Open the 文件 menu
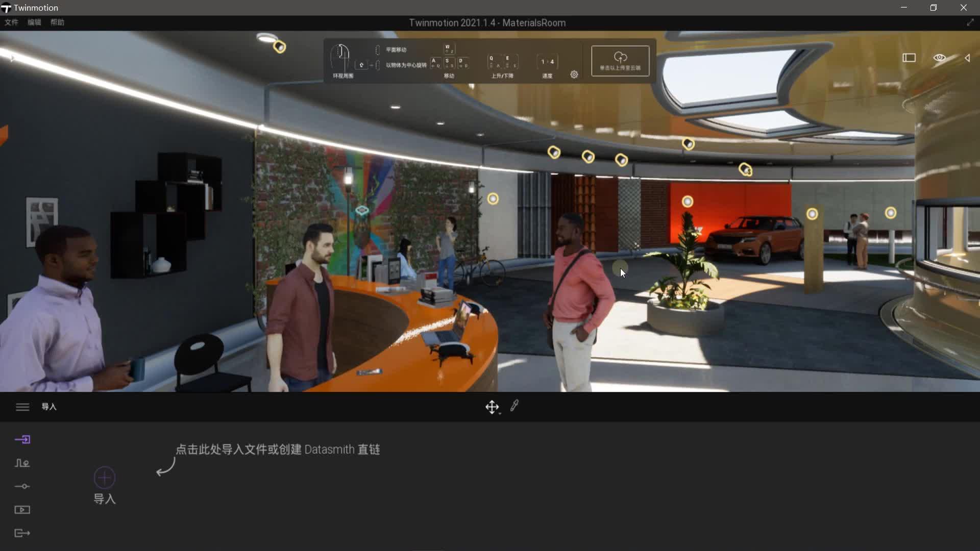Image resolution: width=980 pixels, height=551 pixels. 11,22
